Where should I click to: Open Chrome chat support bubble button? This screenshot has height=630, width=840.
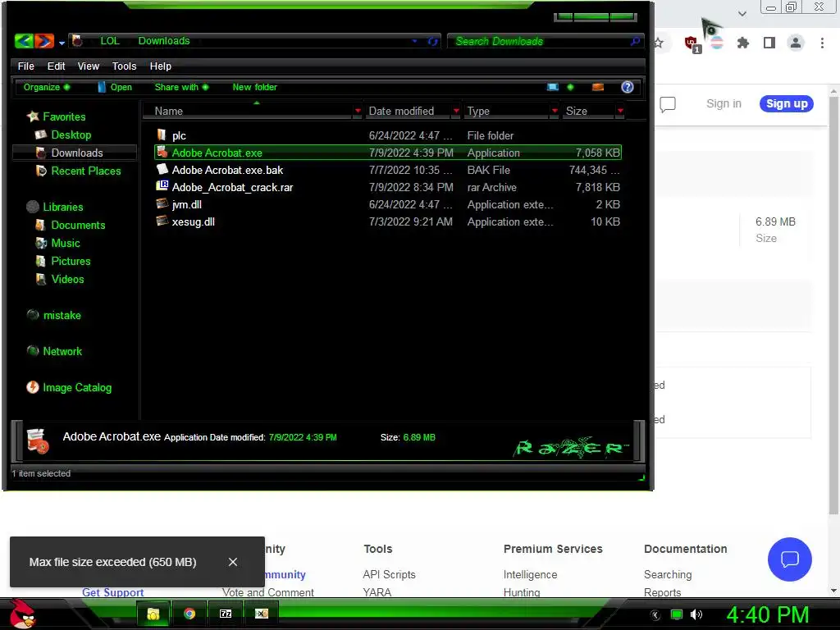(790, 559)
